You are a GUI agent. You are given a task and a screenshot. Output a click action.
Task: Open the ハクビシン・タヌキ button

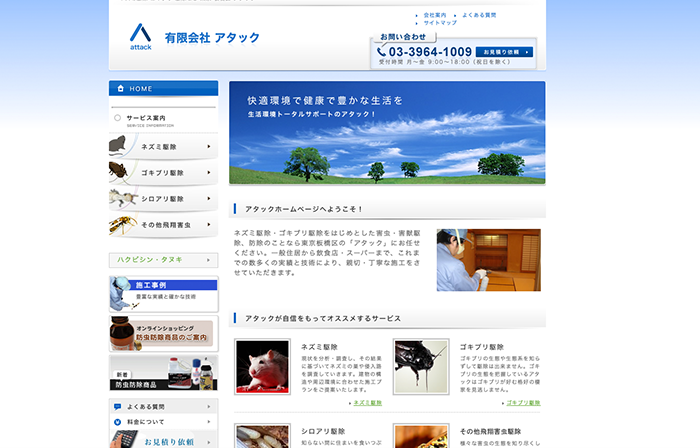point(163,260)
